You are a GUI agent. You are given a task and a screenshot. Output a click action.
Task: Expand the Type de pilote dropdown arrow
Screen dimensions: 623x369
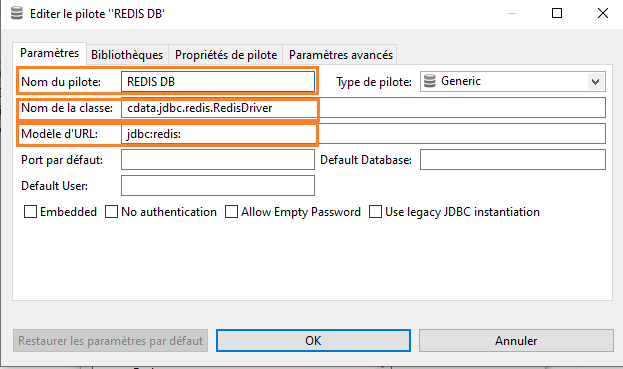coord(595,82)
